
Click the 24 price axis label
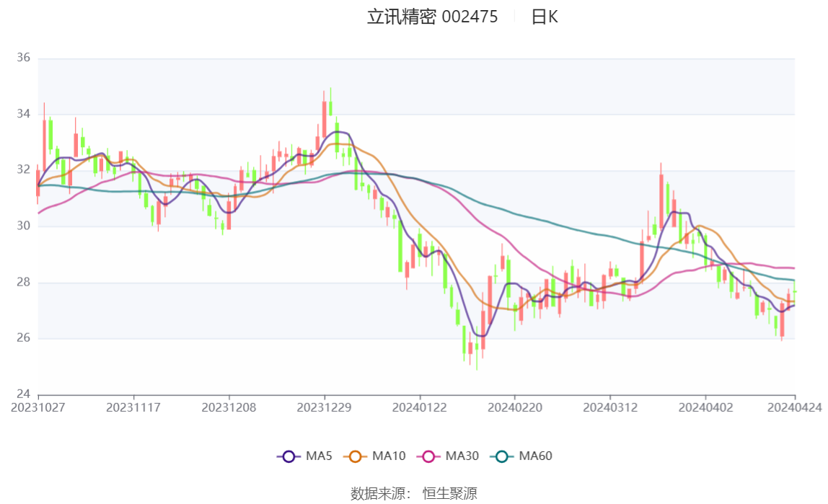point(23,394)
